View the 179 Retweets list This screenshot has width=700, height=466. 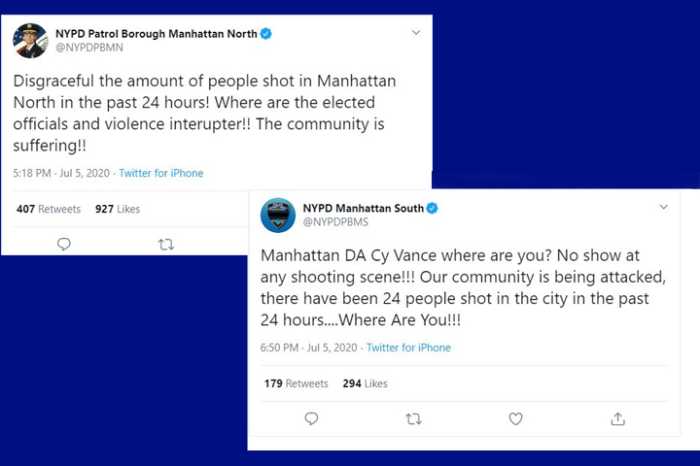tap(295, 384)
